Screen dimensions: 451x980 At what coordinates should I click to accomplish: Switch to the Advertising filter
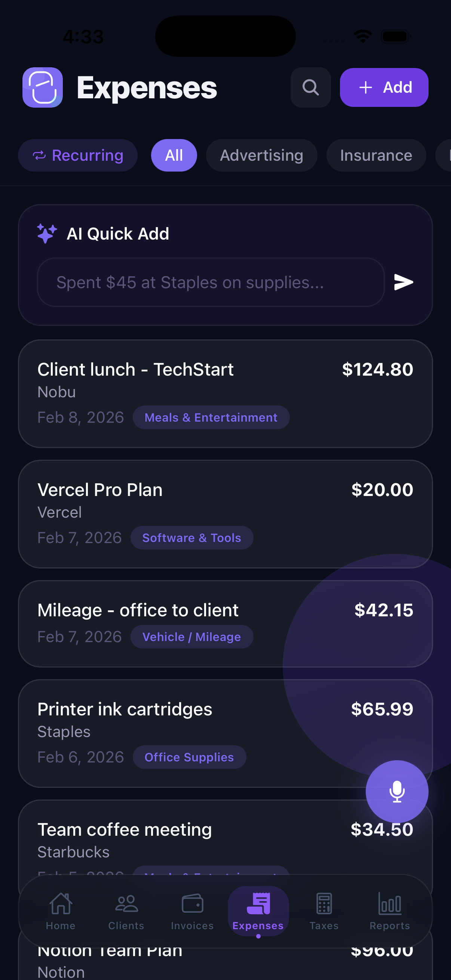click(x=261, y=155)
